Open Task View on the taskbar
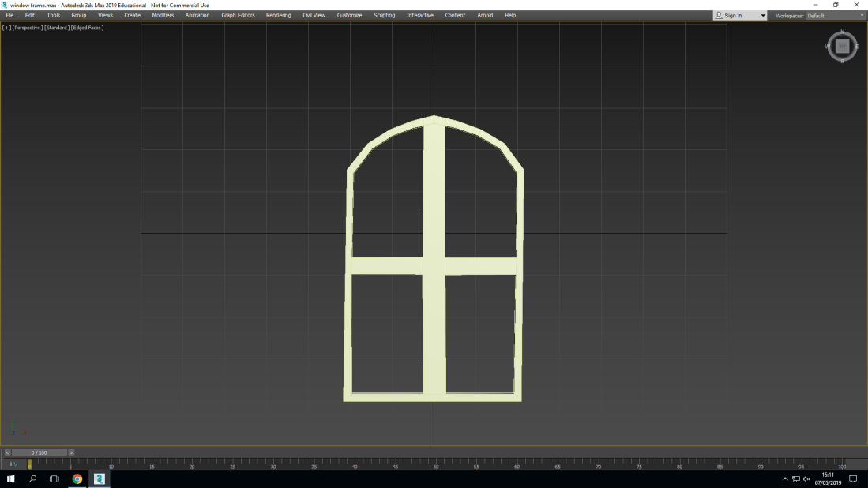The height and width of the screenshot is (488, 868). click(54, 479)
